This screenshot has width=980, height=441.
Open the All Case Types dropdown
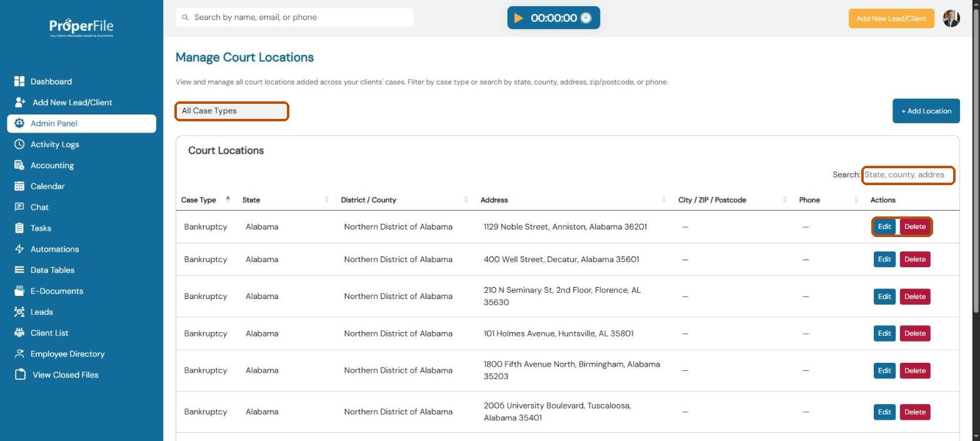[232, 111]
